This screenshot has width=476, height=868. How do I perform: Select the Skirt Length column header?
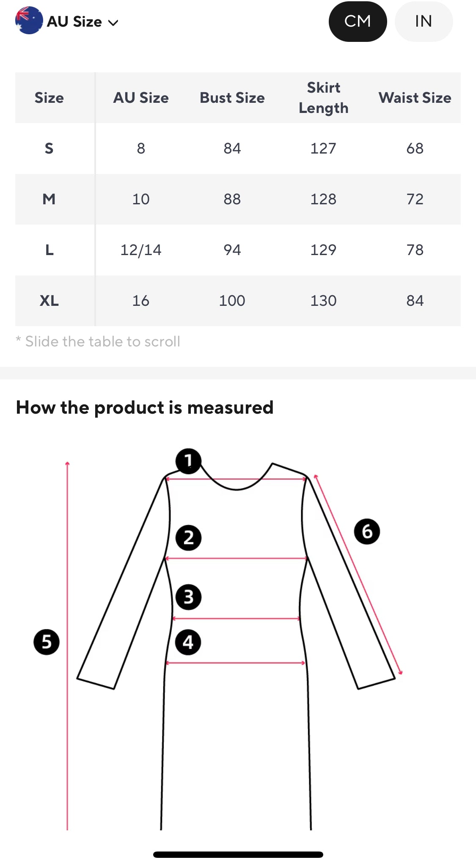[323, 98]
